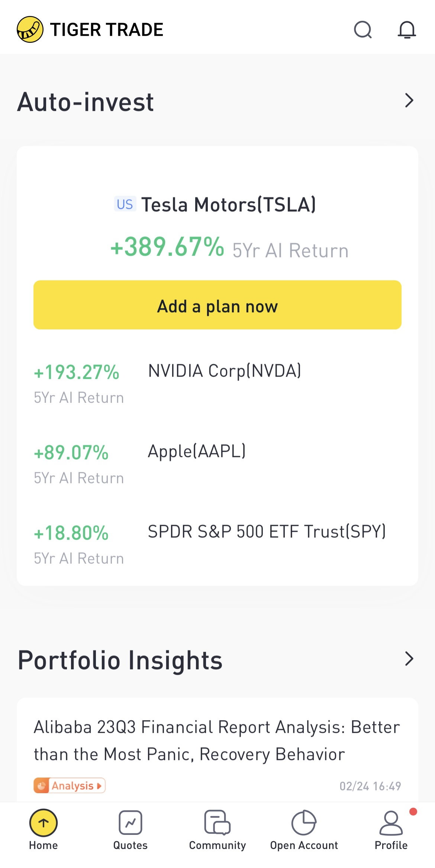Select the Open Account pie icon

pos(304,823)
